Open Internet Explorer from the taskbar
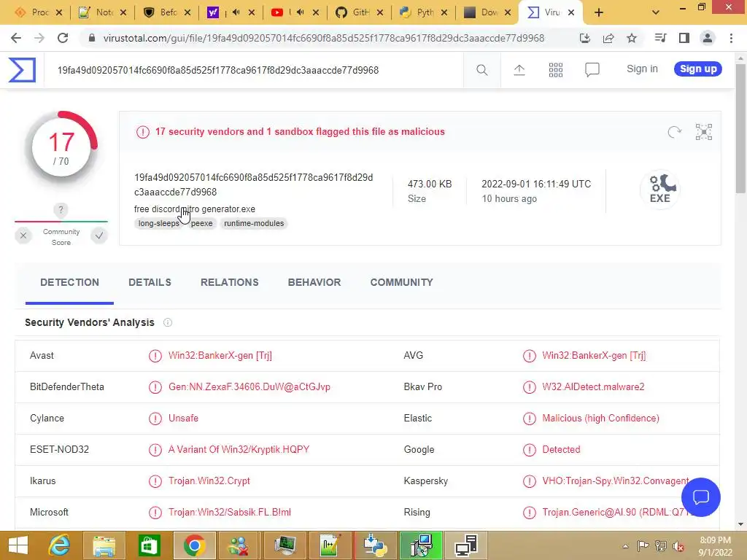Screen dimensions: 747x560 (x=60, y=545)
